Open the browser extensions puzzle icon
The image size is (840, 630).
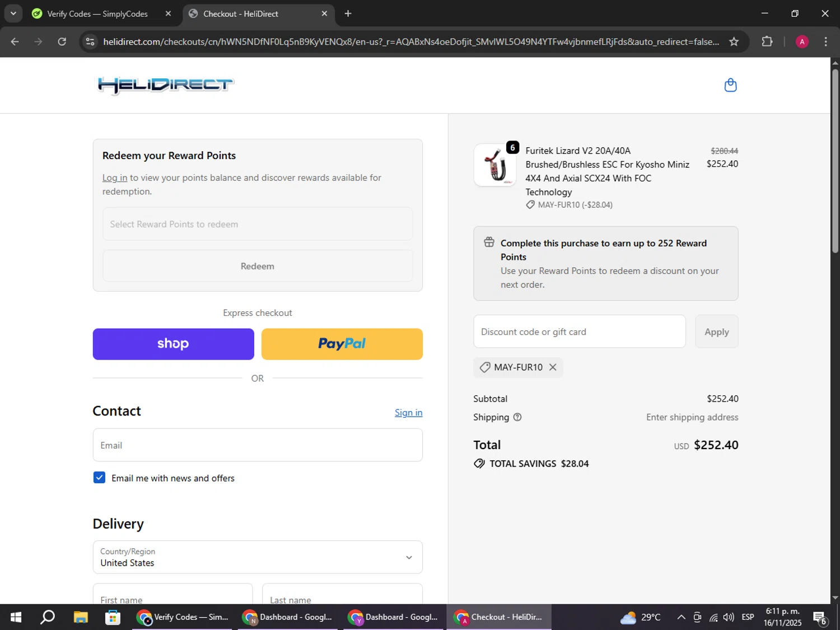point(767,41)
